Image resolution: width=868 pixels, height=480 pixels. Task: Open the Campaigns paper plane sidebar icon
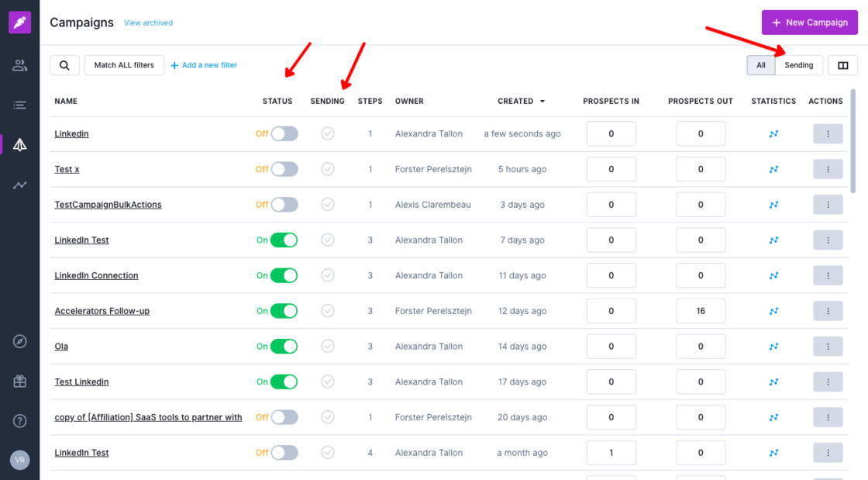[20, 144]
